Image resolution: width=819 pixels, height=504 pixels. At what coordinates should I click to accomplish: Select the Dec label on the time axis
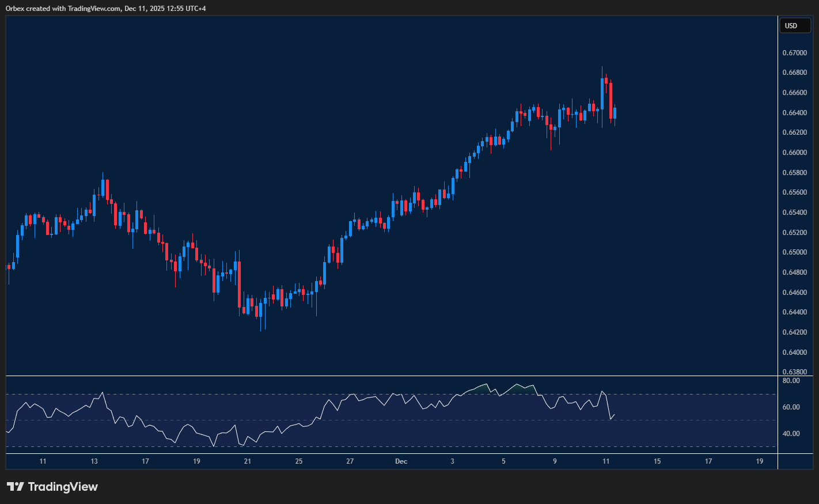pyautogui.click(x=401, y=461)
